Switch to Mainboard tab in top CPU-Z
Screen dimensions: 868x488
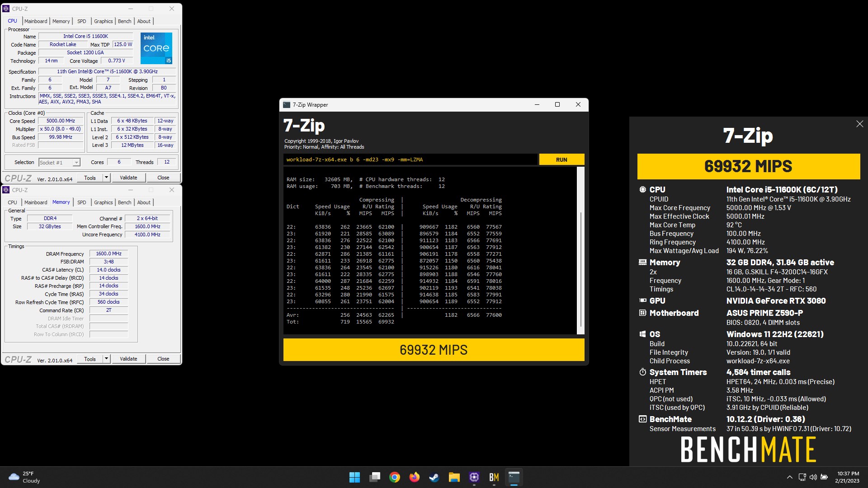click(x=36, y=21)
